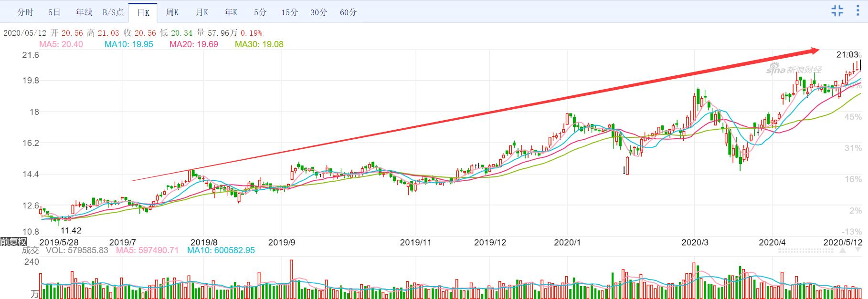
Task: Toggle the 前复权 price adjustment label
Action: click(x=13, y=242)
